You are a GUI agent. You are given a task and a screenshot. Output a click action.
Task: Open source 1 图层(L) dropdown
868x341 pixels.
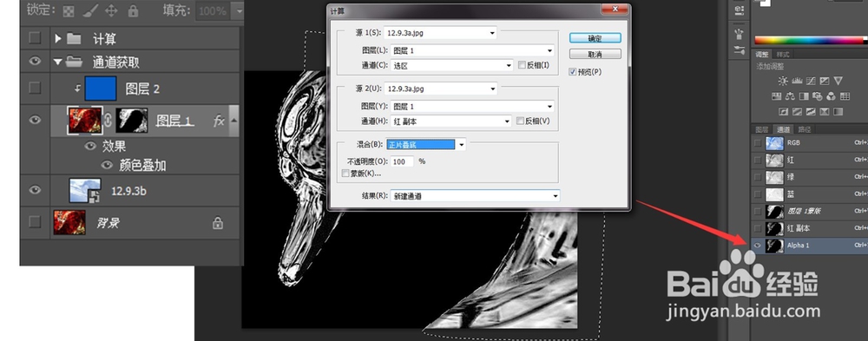pos(472,50)
